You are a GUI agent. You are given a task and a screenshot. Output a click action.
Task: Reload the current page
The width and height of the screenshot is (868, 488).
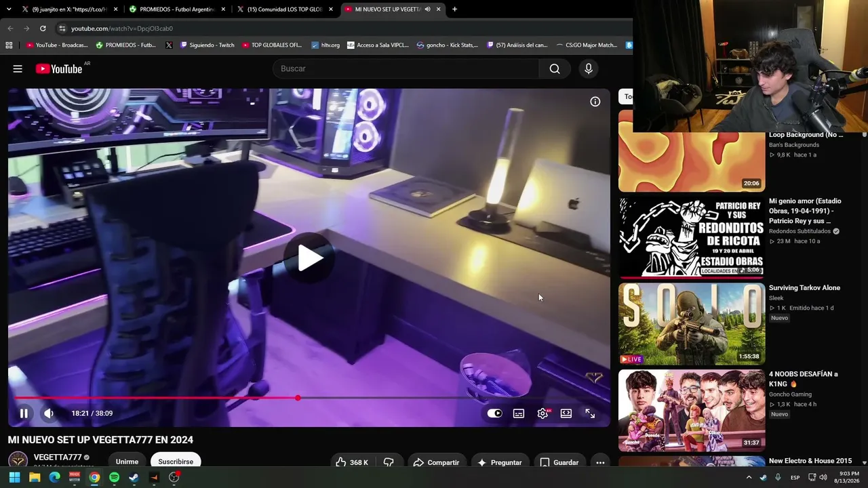[43, 28]
